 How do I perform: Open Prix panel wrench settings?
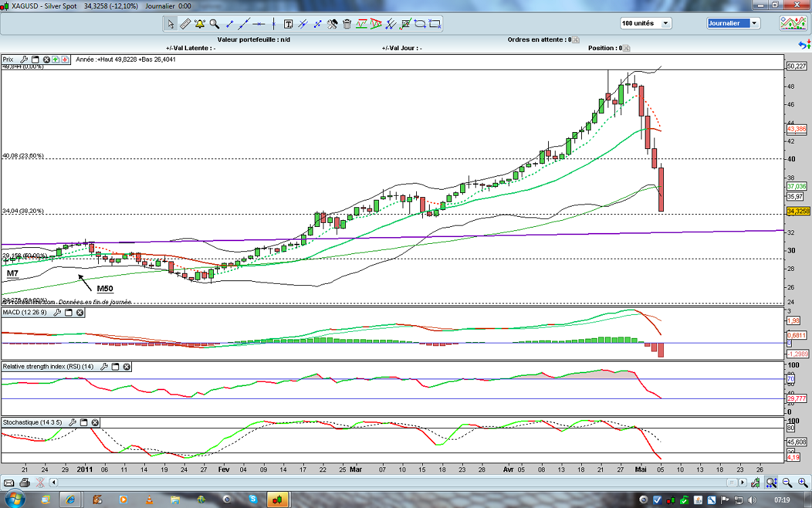tap(22, 60)
